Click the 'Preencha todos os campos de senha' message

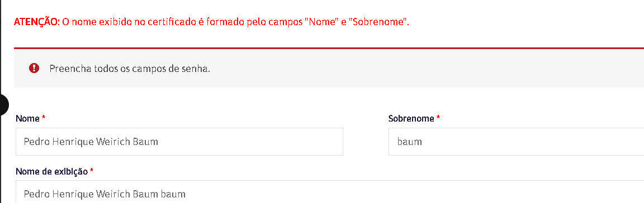coord(130,69)
